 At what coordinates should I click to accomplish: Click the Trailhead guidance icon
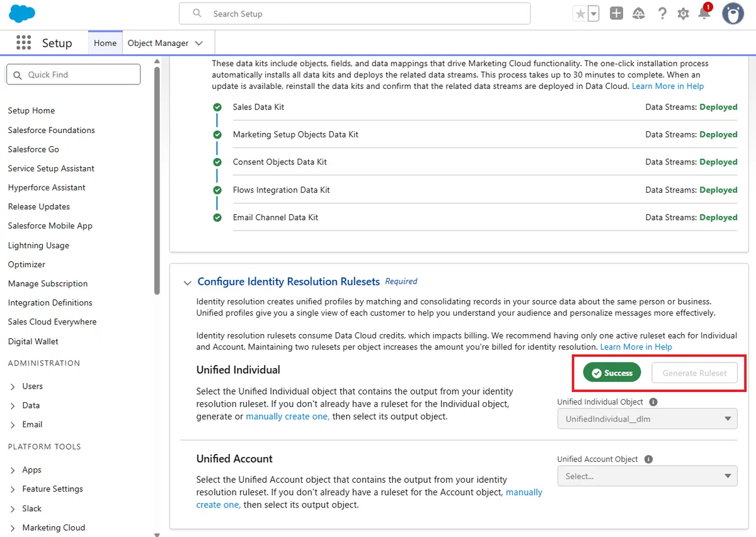[639, 13]
